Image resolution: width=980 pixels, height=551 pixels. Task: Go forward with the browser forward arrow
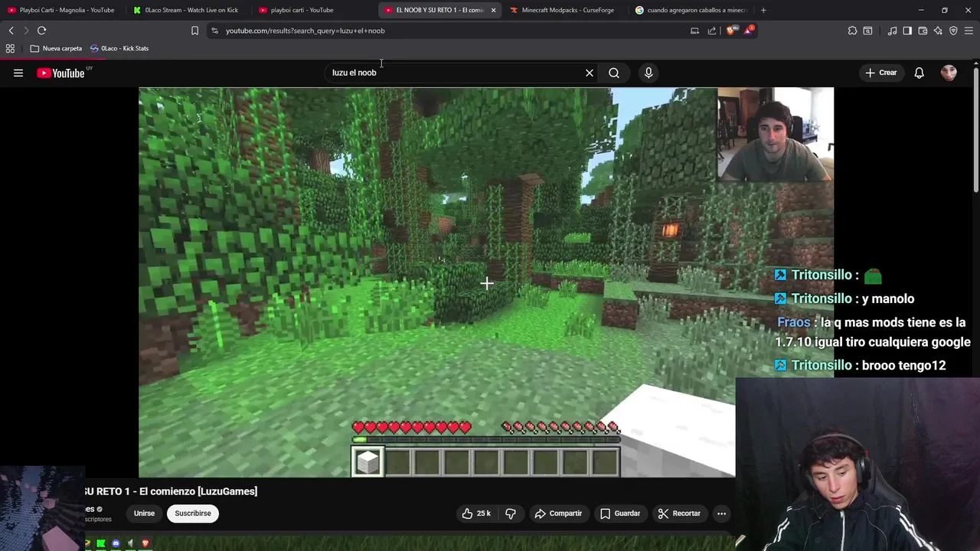click(25, 31)
